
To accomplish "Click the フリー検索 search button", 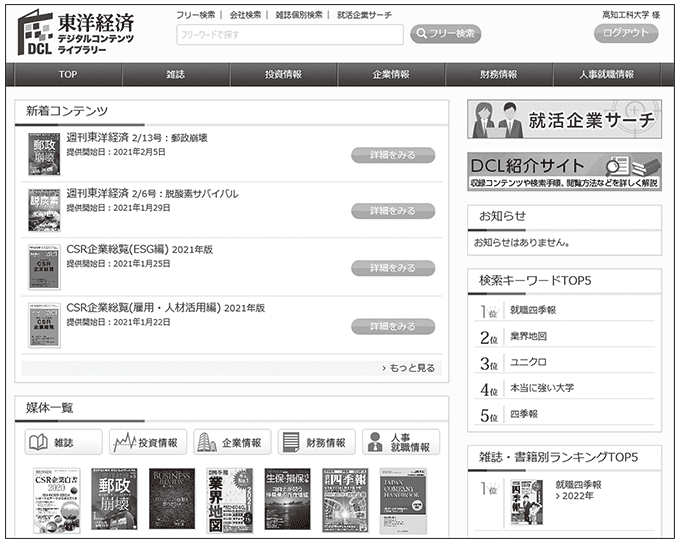I will pos(445,34).
